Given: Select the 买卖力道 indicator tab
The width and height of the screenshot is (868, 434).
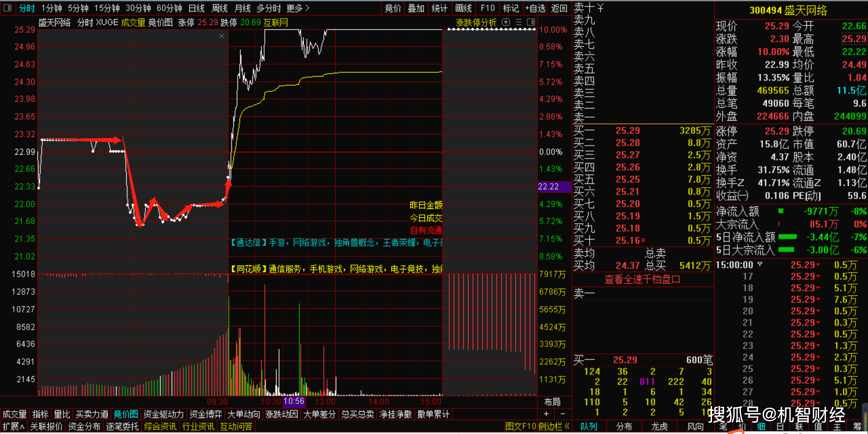Looking at the screenshot, I should (x=92, y=414).
